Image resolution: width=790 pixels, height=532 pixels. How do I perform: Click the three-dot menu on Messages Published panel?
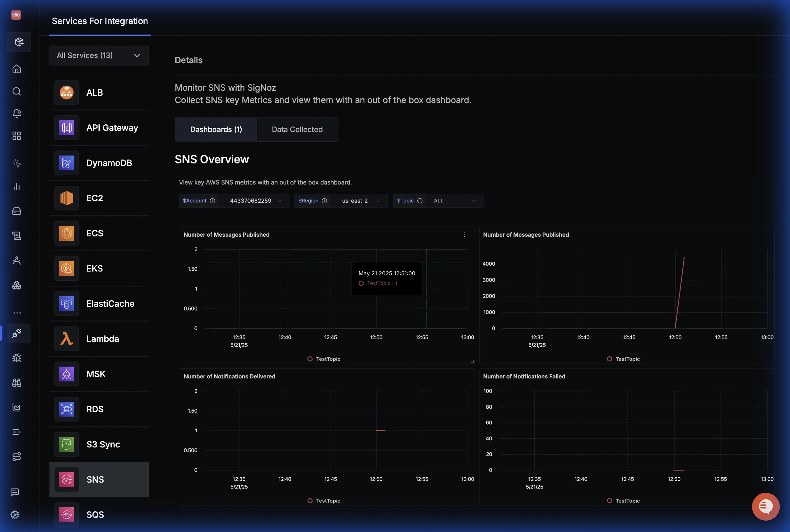464,235
